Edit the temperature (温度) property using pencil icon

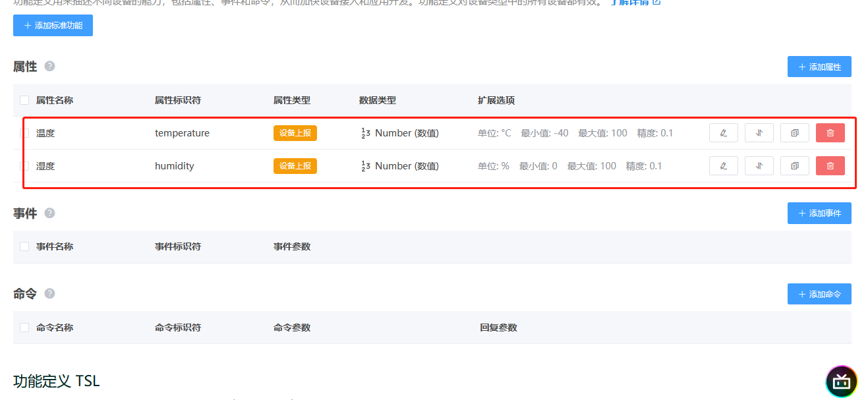click(723, 132)
